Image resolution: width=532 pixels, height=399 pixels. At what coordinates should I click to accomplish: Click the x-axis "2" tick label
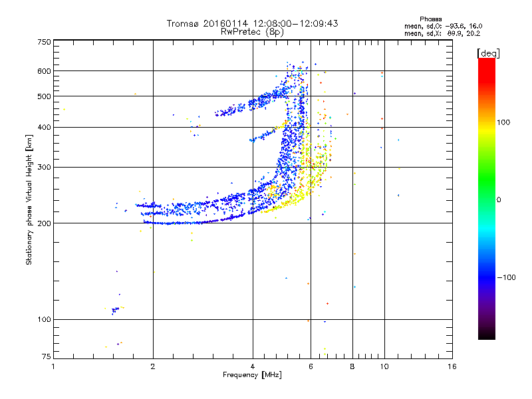coord(153,366)
